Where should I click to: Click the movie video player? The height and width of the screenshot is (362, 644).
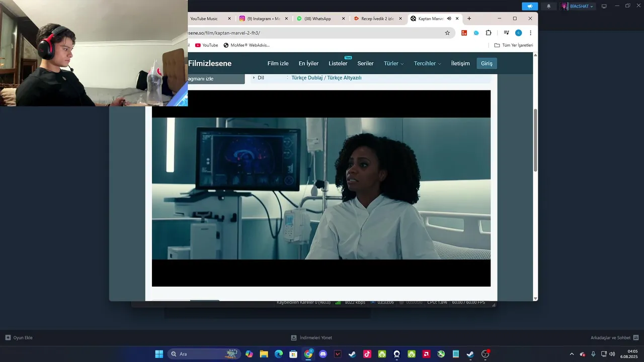pyautogui.click(x=321, y=189)
